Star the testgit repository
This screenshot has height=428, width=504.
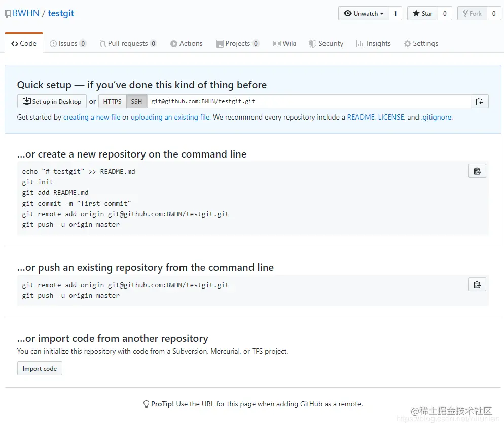coord(422,14)
